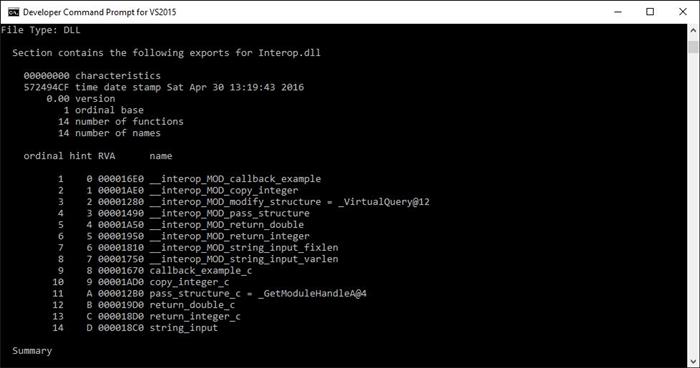This screenshot has height=368, width=700.
Task: Click the copy_integer_c export name
Action: point(189,282)
